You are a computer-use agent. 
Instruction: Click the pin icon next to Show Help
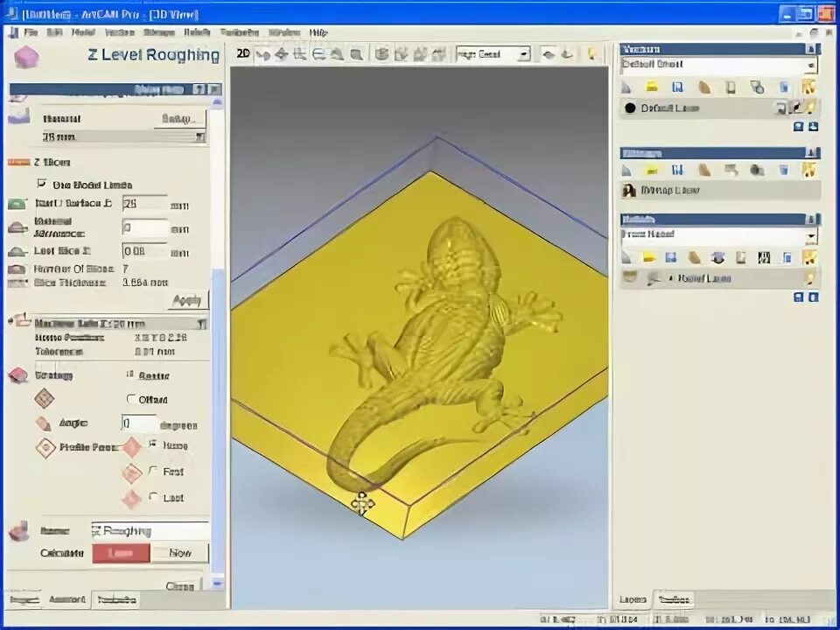[x=213, y=89]
